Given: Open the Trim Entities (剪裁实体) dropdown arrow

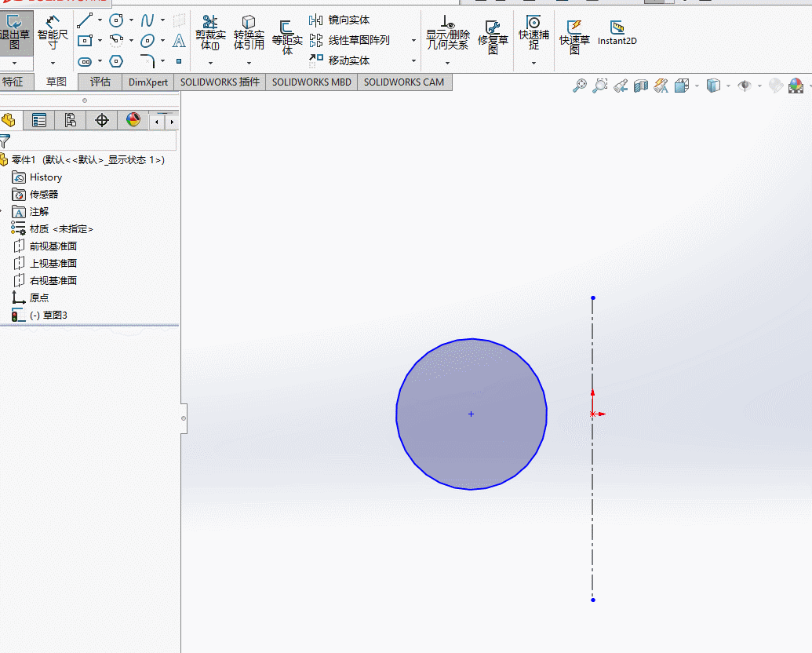Looking at the screenshot, I should [210, 64].
